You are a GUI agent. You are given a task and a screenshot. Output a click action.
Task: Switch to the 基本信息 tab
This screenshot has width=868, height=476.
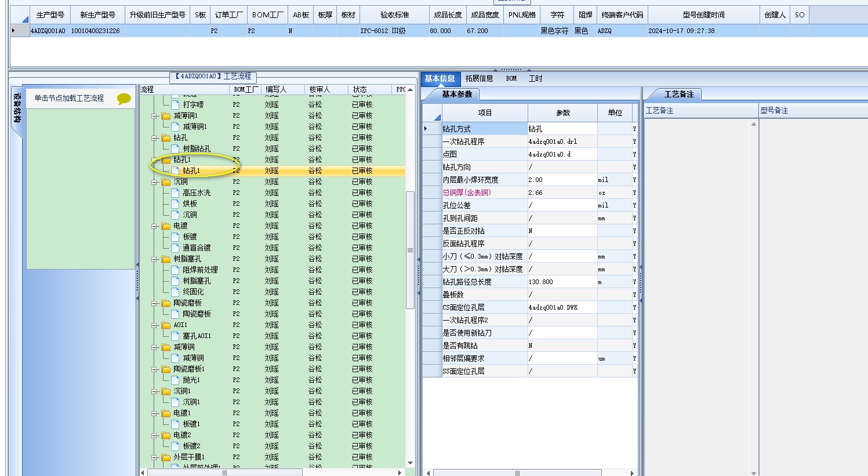click(x=440, y=79)
